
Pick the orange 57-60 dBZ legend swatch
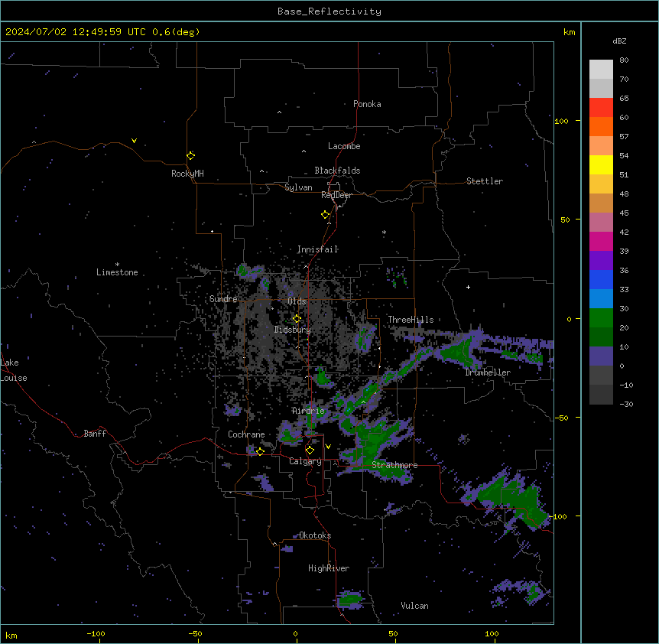601,126
